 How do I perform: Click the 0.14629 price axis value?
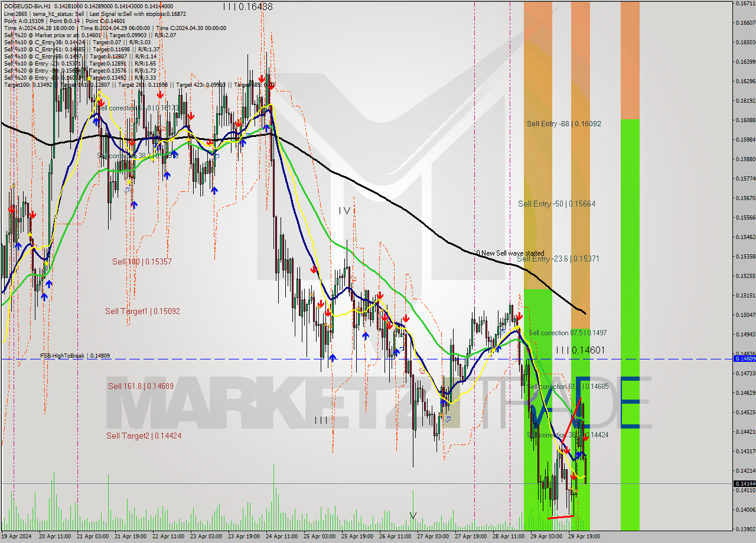click(x=745, y=393)
